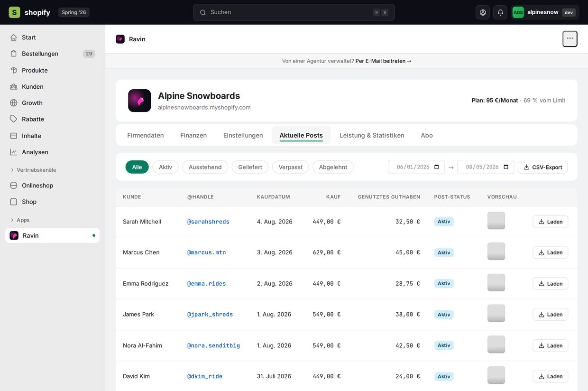Click the Inhalte icon in sidebar

point(14,136)
